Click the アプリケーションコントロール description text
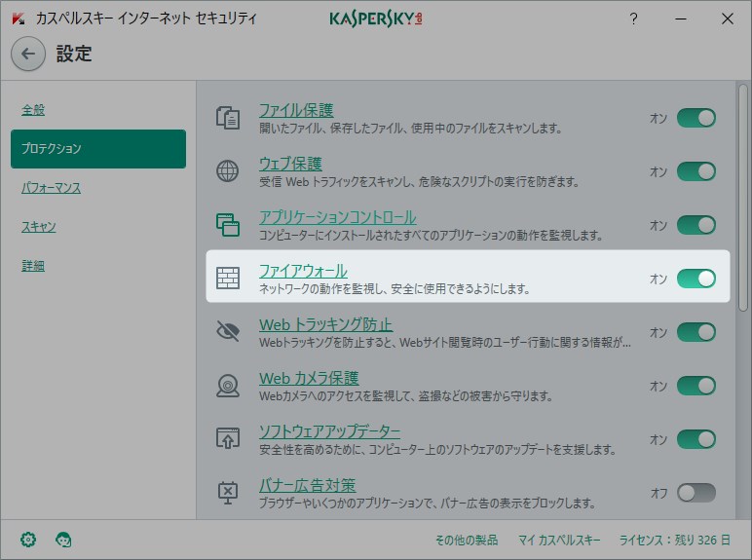 (431, 236)
